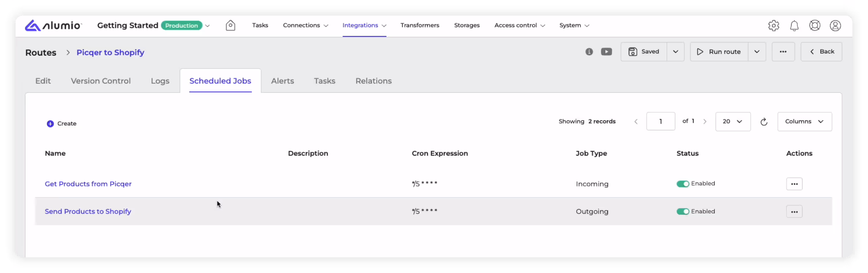Open Send Products to Shopify job
Screen dimensions: 868x273
click(x=88, y=212)
